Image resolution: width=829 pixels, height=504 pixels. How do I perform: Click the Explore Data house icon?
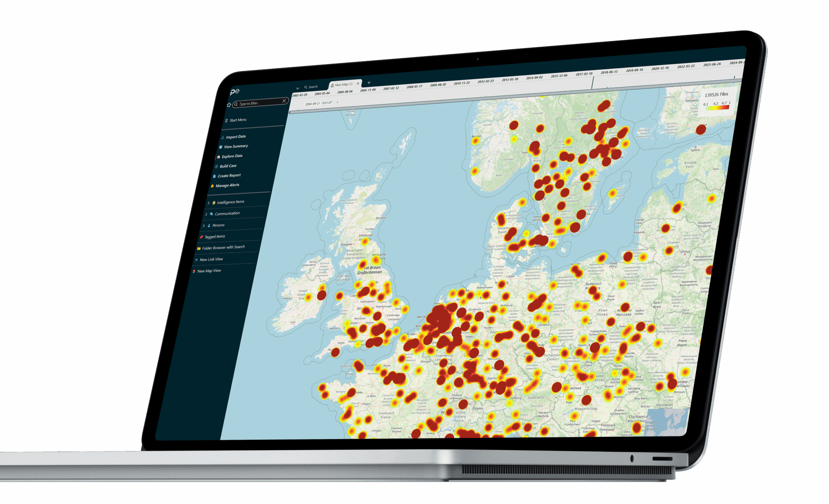pyautogui.click(x=218, y=157)
